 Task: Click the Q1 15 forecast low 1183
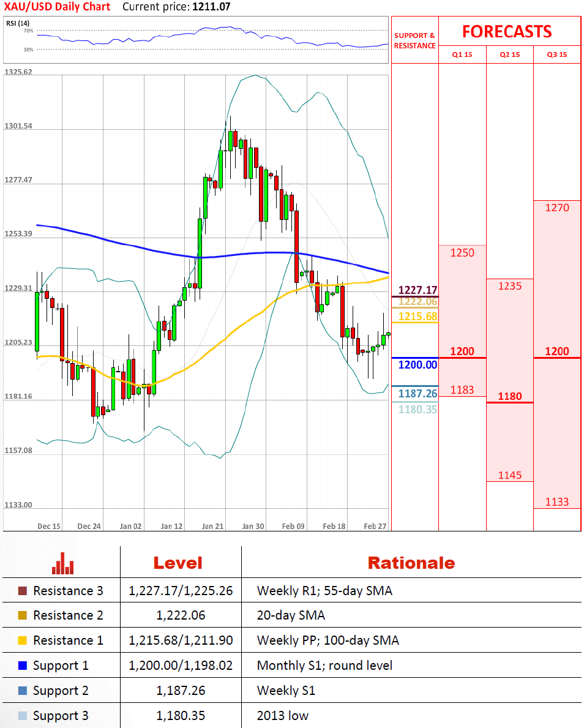462,389
